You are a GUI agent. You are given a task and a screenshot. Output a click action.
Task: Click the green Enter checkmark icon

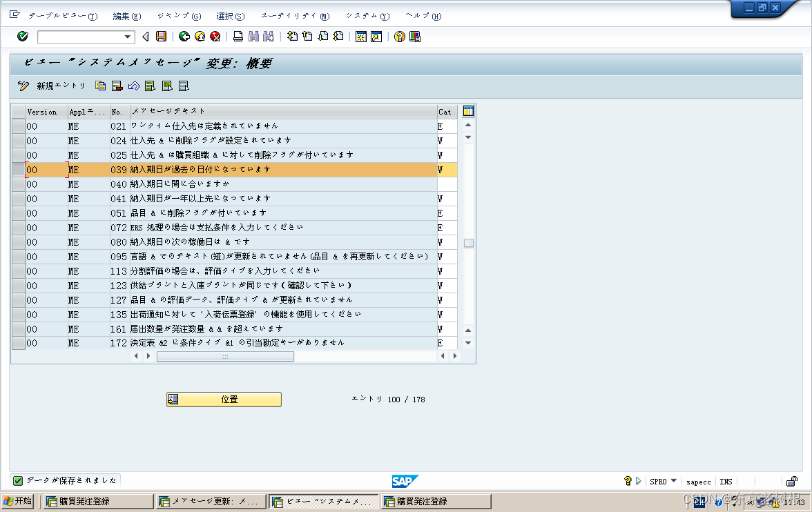[x=21, y=37]
